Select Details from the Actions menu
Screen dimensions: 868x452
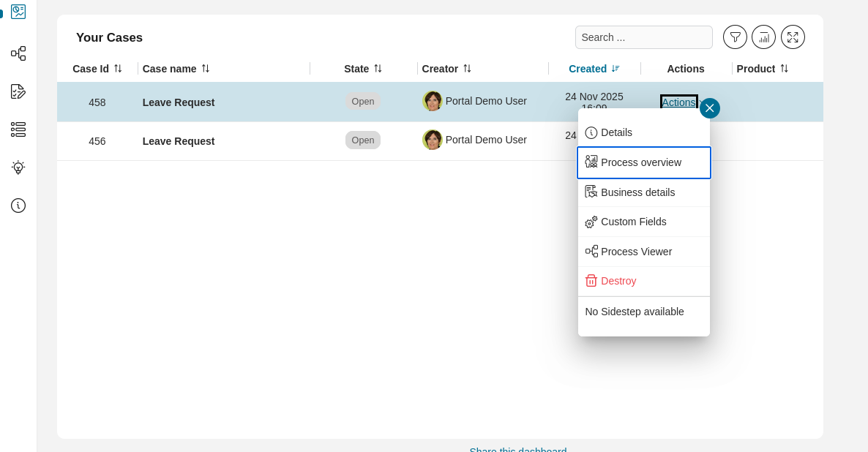click(x=617, y=133)
